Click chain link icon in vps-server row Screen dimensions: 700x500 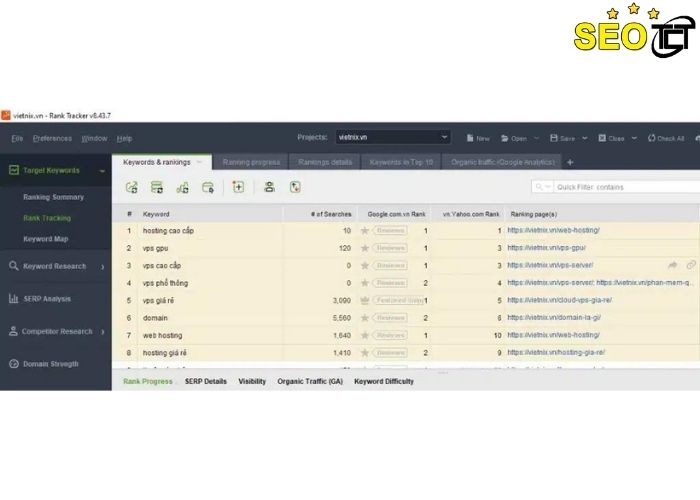[691, 265]
